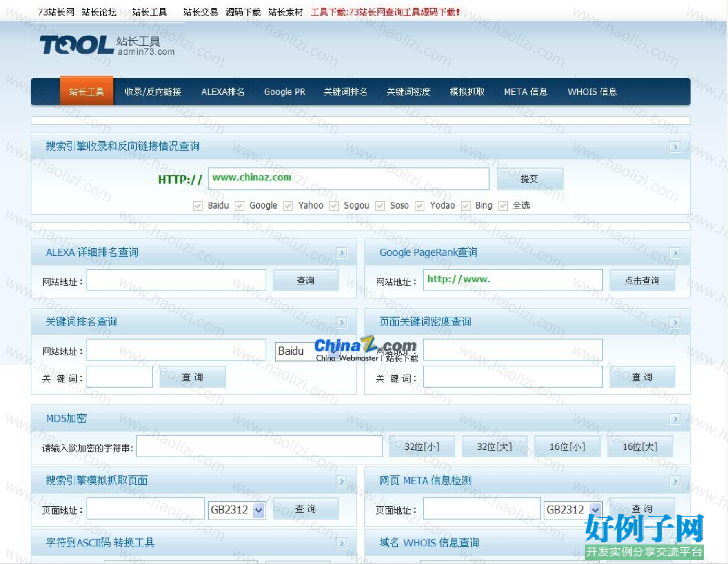Screen dimensions: 728x564
Task: Switch to the META 信息 tab
Action: click(526, 92)
